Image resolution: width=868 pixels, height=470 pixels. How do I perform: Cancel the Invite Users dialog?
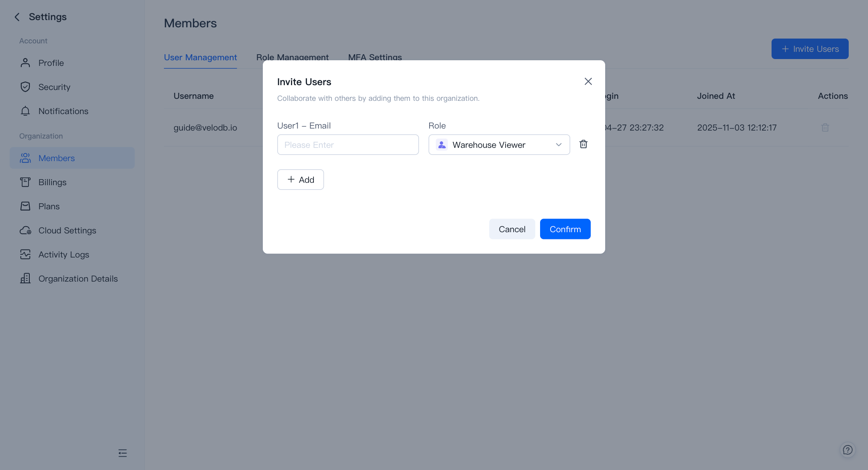[512, 229]
